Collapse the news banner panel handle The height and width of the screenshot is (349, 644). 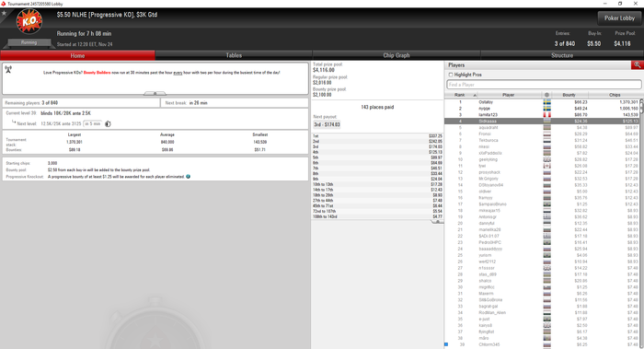click(x=155, y=94)
